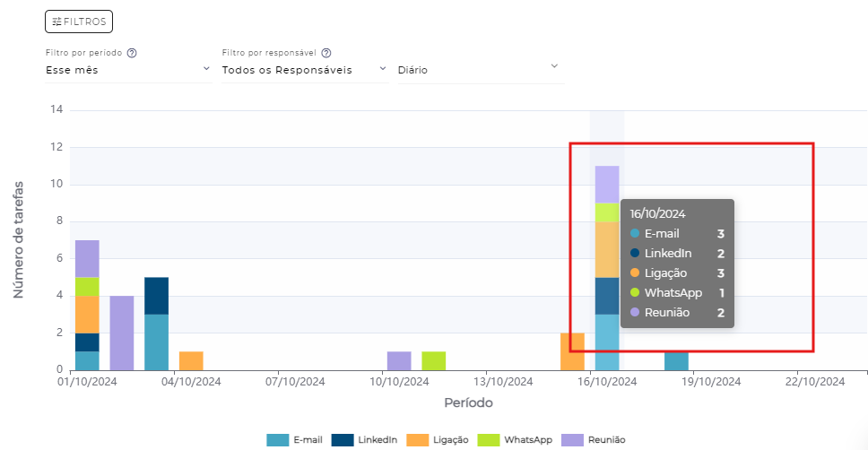Click the Reunião legend label

pos(606,440)
